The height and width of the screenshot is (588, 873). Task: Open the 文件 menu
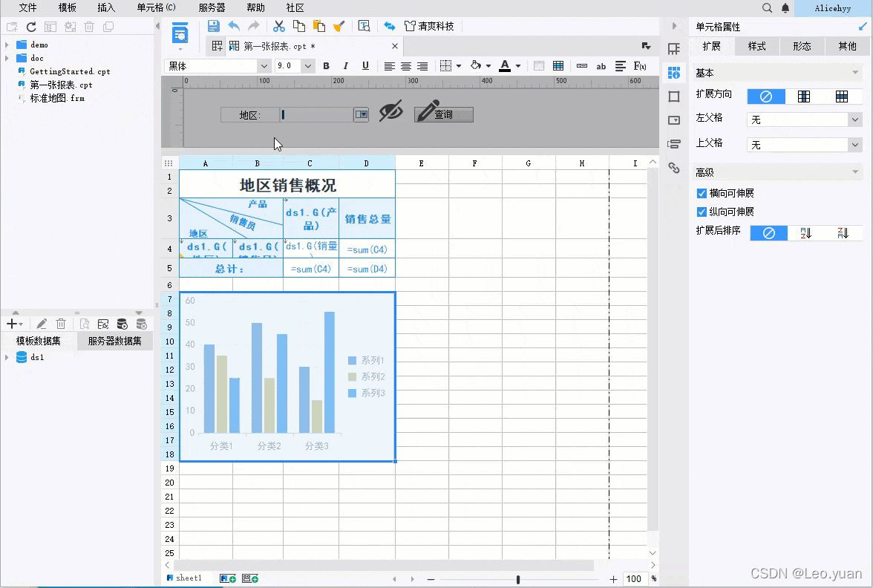28,7
